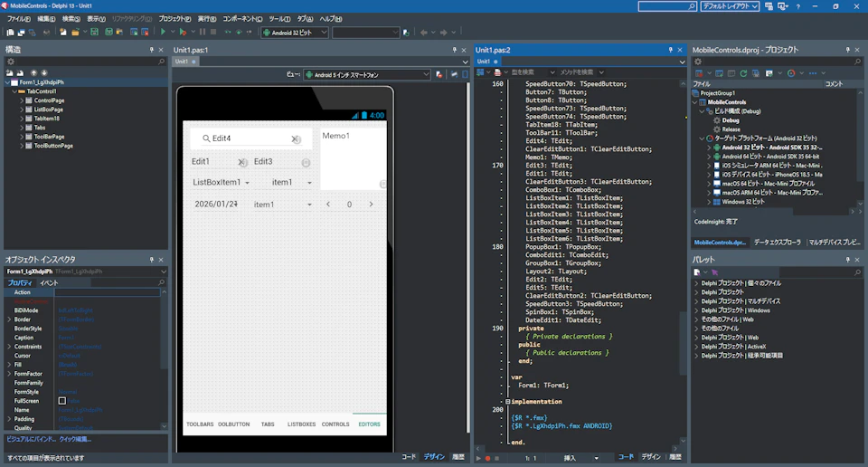The image size is (868, 467).
Task: Click the green Run button in the toolbar
Action: pyautogui.click(x=164, y=33)
